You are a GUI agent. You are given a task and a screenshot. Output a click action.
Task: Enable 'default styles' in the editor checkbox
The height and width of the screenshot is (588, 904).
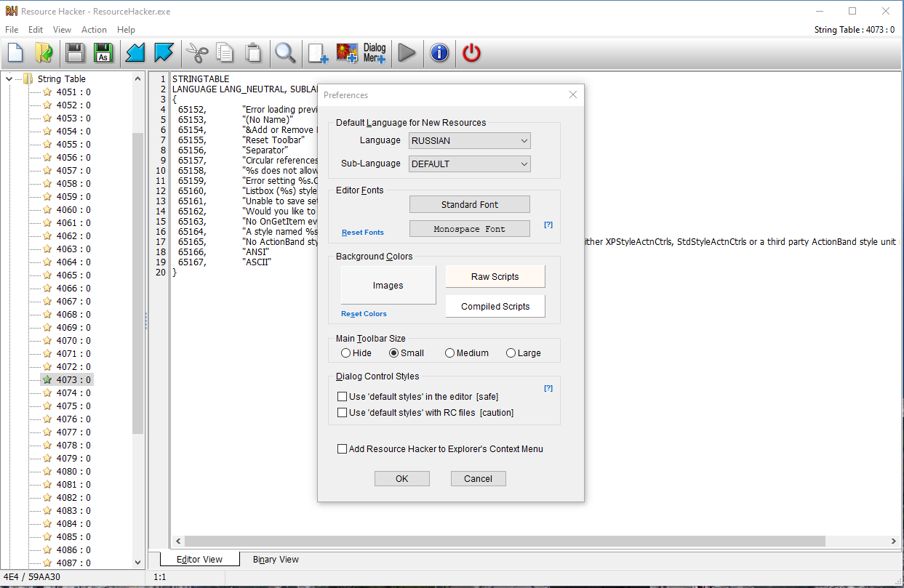point(343,397)
